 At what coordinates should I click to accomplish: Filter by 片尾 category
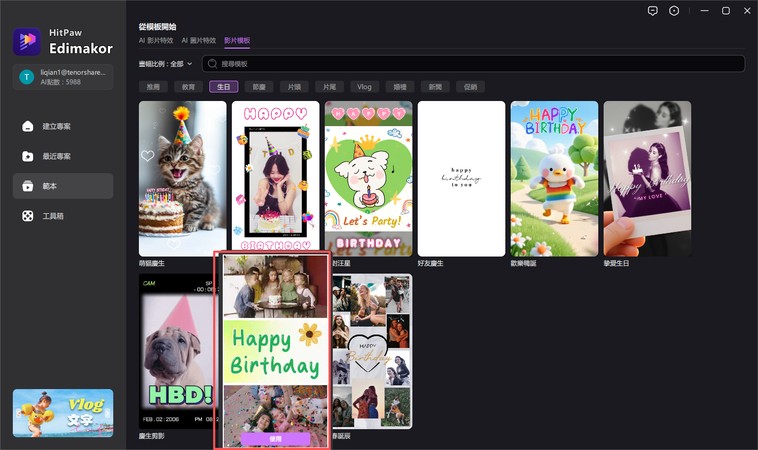[x=330, y=87]
